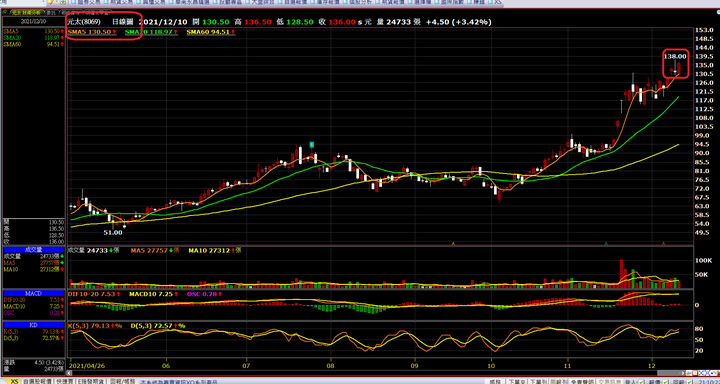720x384 pixels.
Task: Click the blue MACD panel header
Action: tap(34, 293)
